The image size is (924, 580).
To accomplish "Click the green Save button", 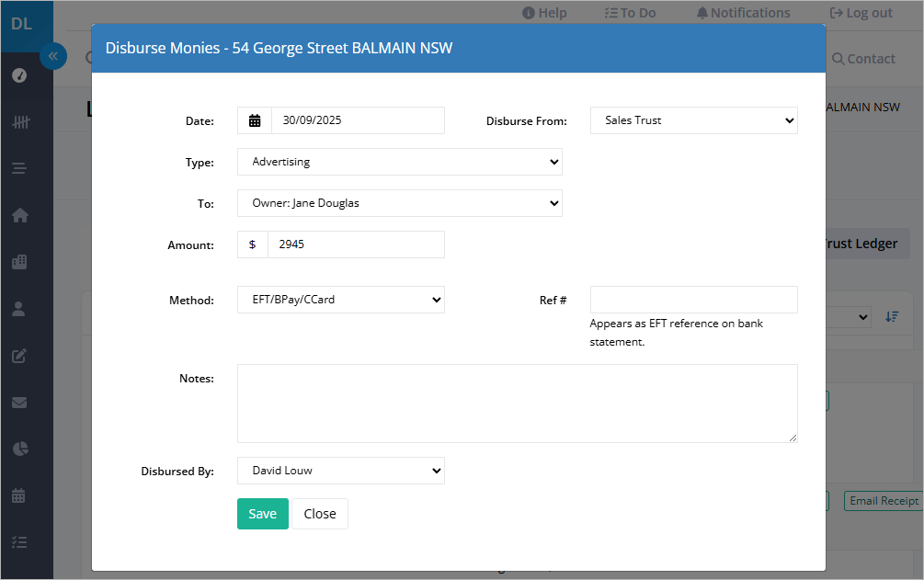I will coord(263,514).
